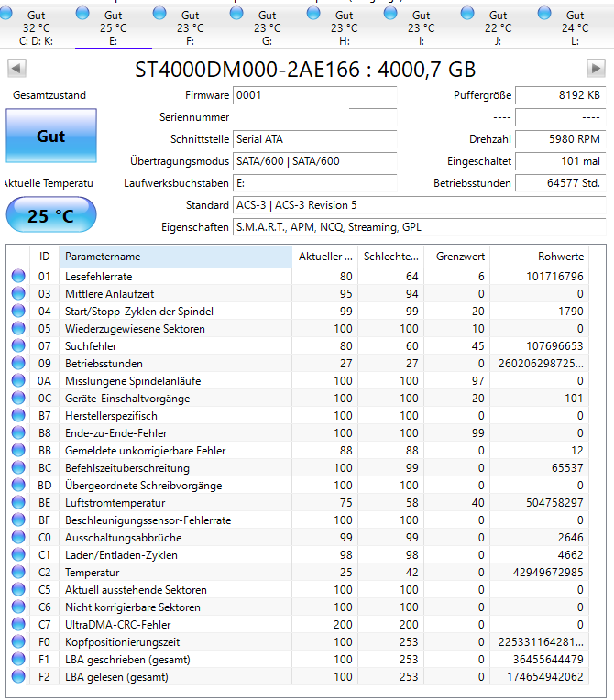Select the E: drive tab
This screenshot has height=700, width=614.
(x=114, y=27)
